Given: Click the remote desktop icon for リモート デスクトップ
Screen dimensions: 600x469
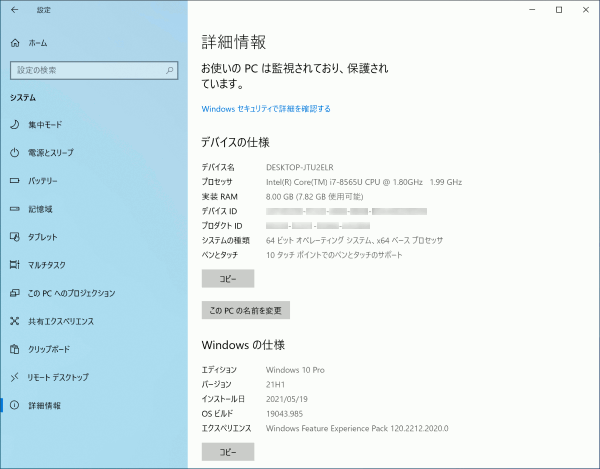Looking at the screenshot, I should tap(15, 377).
